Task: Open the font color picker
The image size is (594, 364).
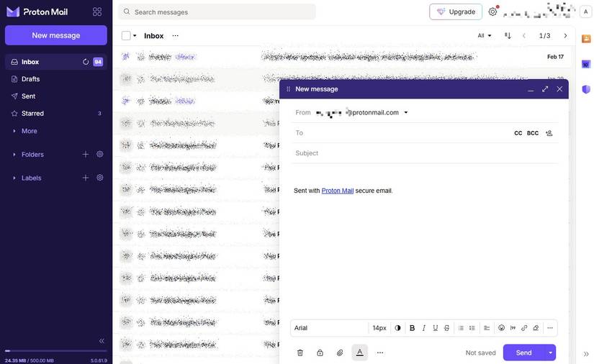Action: click(397, 328)
